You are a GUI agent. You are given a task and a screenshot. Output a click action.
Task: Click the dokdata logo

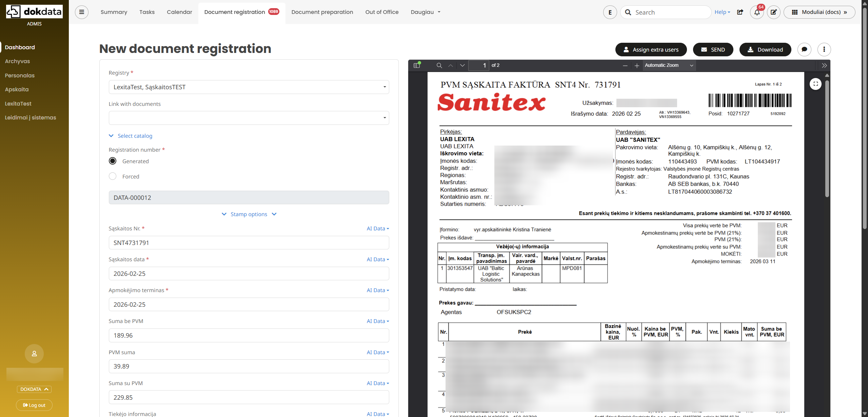[x=34, y=12]
